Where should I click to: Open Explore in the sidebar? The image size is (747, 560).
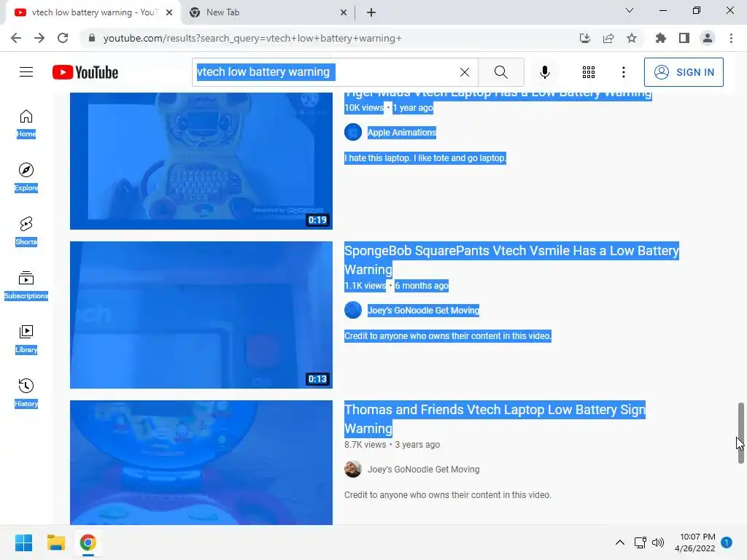coord(26,177)
